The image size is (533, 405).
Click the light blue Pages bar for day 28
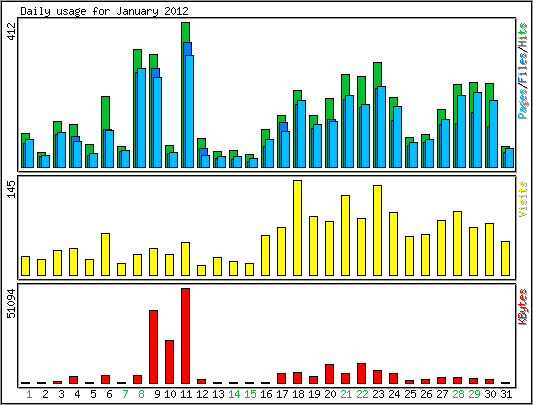click(x=462, y=131)
